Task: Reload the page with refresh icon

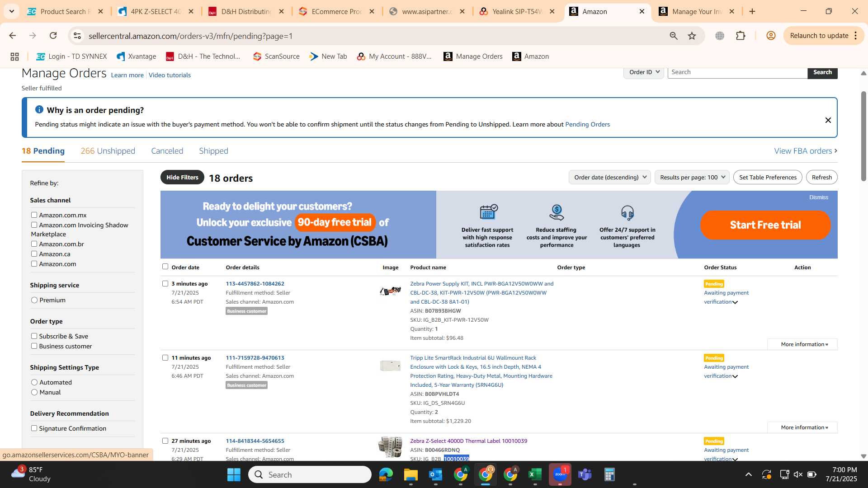Action: point(53,36)
